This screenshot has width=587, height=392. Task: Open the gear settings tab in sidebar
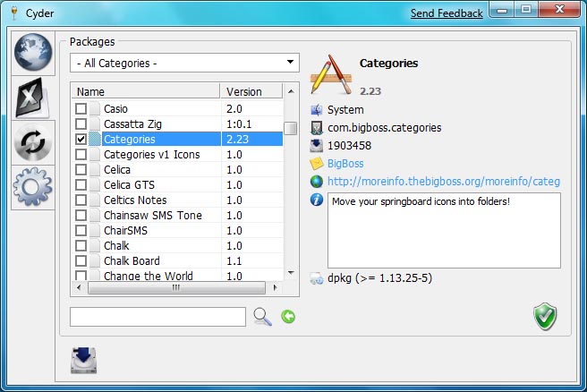32,187
